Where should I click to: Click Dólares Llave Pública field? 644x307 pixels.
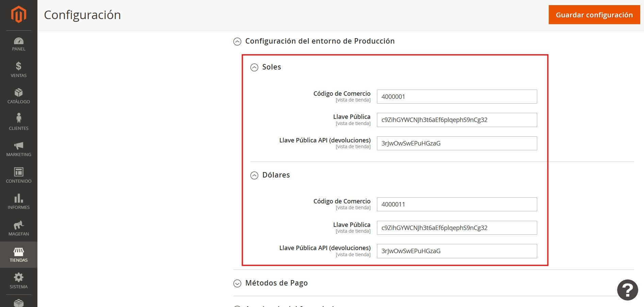coord(457,228)
